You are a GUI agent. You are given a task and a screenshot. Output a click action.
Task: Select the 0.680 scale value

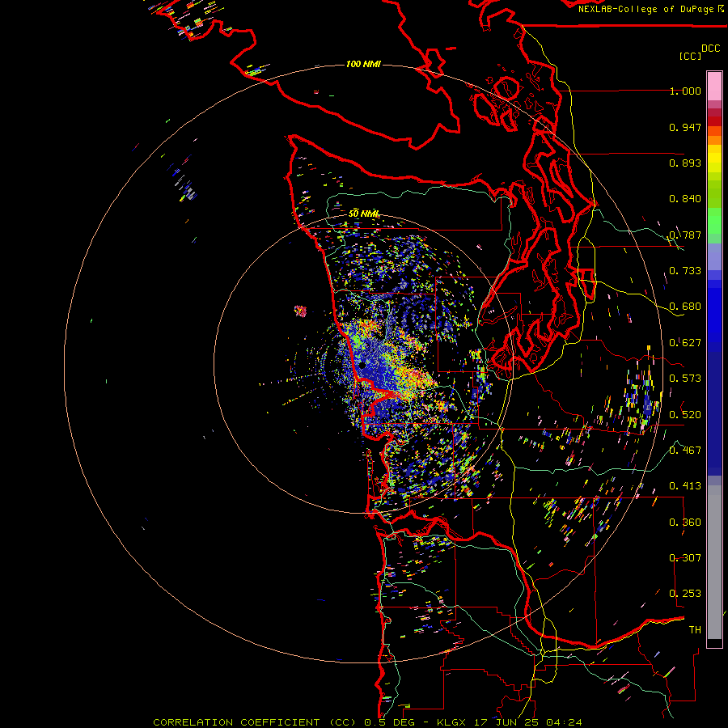coord(685,307)
